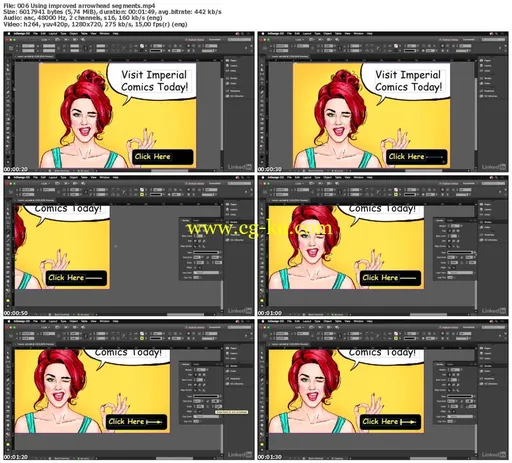Switch to Color tab in the 00:01:30 frame panel
This screenshot has height=463, width=512.
tap(450, 364)
